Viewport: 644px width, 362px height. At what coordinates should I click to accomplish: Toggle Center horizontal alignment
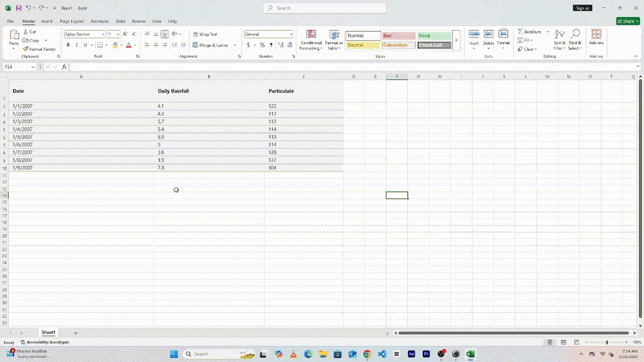156,45
